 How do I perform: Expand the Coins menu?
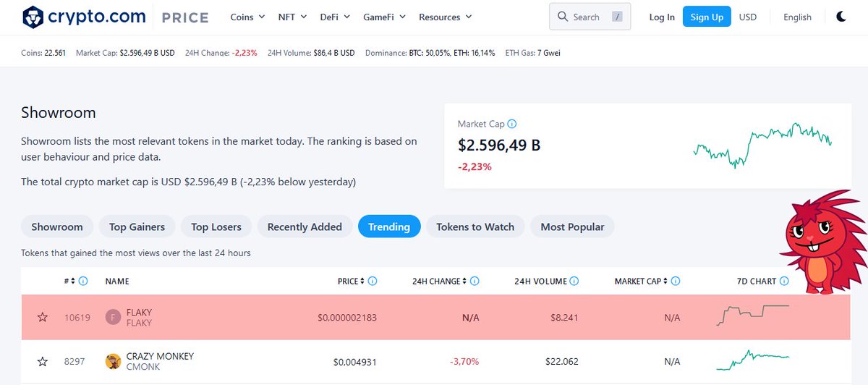coord(247,17)
